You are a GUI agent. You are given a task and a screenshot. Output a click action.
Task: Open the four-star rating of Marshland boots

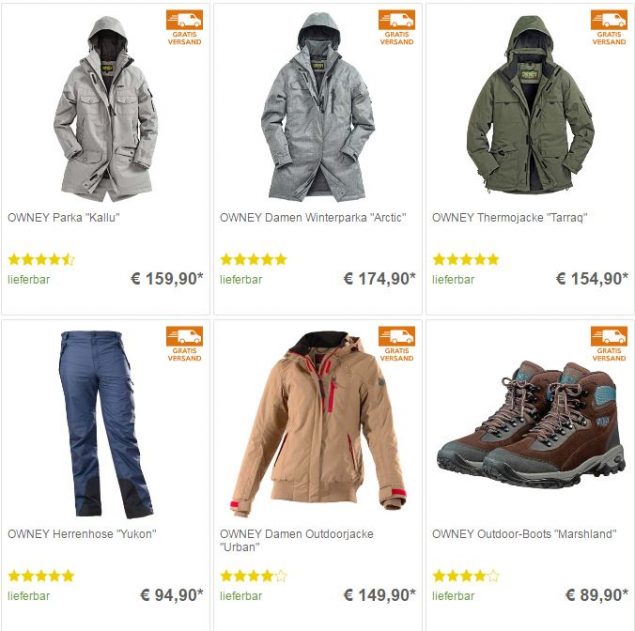466,576
